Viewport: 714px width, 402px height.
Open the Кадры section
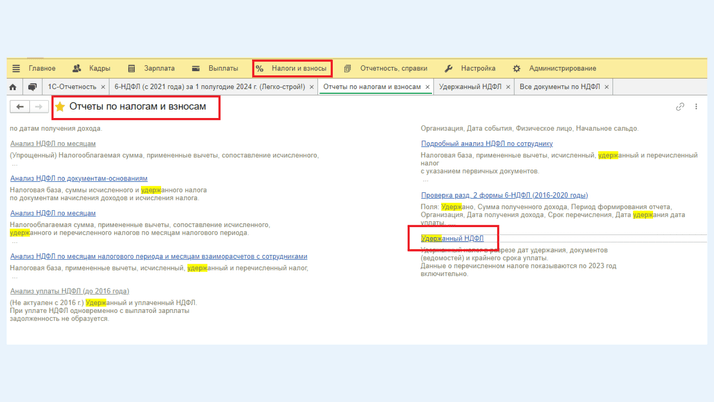pos(91,69)
